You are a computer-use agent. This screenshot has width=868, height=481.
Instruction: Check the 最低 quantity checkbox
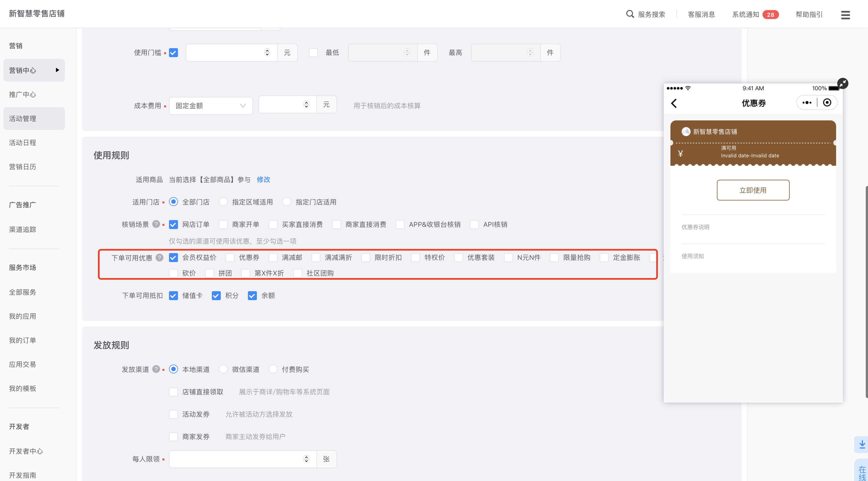[313, 53]
